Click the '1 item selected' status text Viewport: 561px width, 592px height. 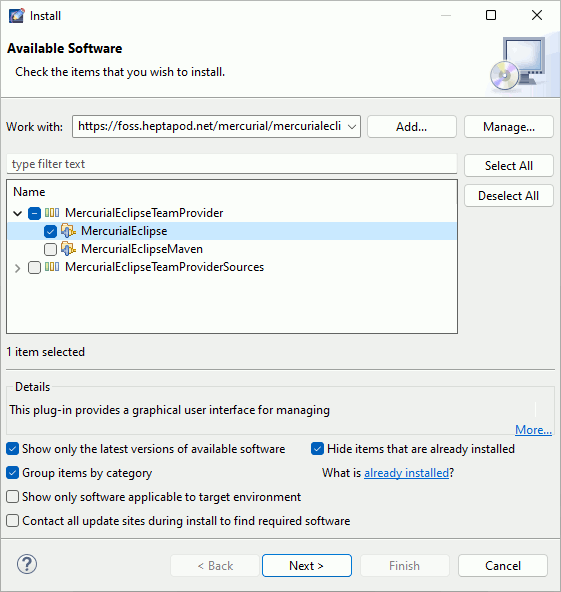click(46, 352)
